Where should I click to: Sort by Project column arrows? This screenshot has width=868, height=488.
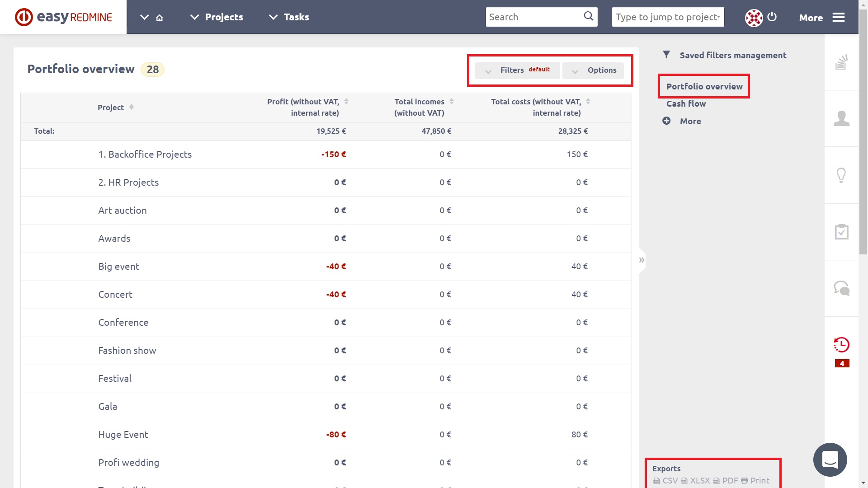132,107
